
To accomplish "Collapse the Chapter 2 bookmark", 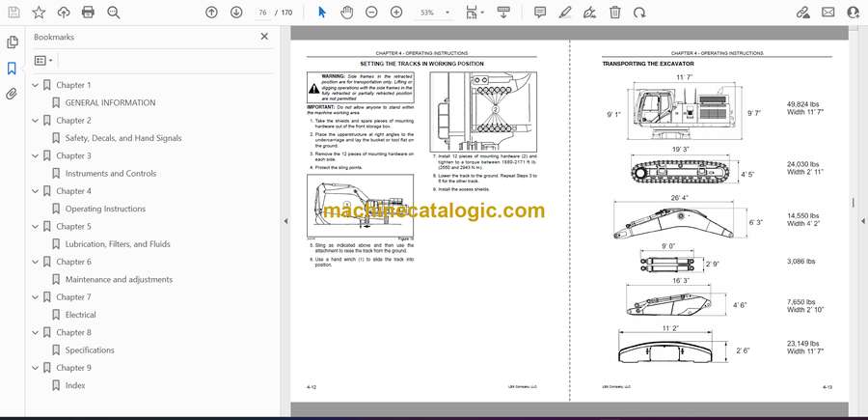I will pos(36,121).
